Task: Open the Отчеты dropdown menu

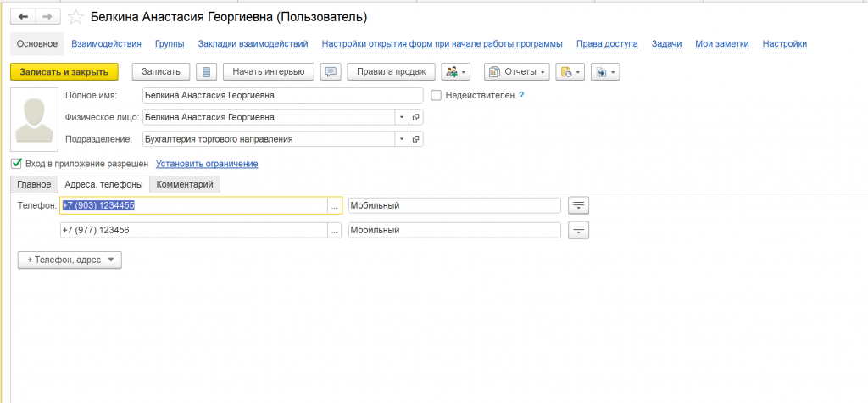Action: point(516,72)
